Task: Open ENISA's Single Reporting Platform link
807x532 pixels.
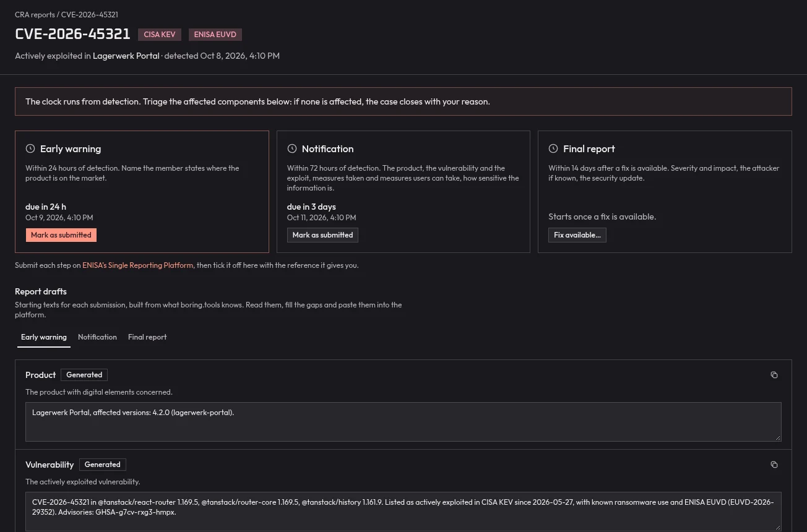Action: (x=138, y=265)
